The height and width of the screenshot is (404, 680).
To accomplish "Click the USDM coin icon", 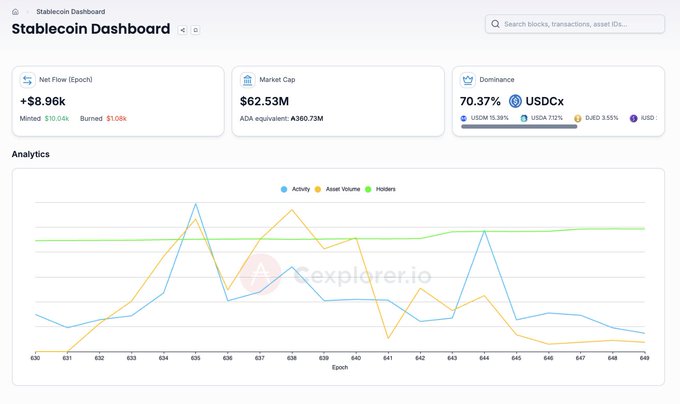I will pyautogui.click(x=464, y=118).
